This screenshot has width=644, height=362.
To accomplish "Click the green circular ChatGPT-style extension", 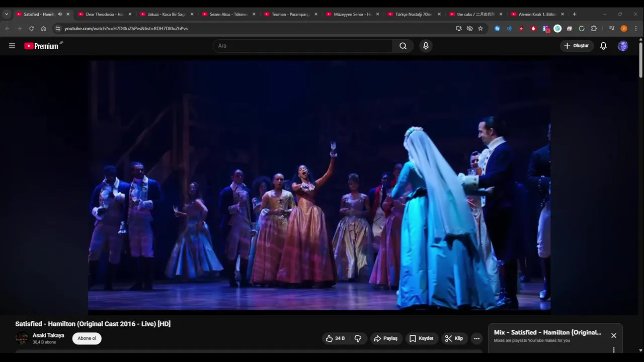I will 557,29.
